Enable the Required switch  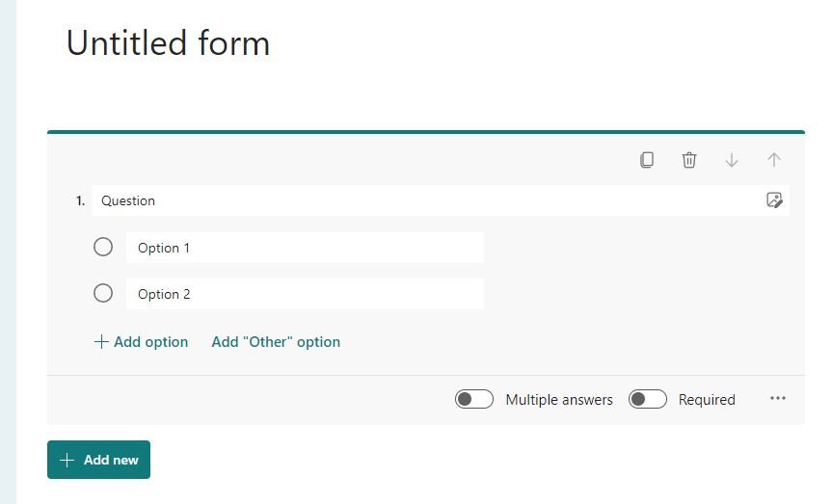[648, 400]
